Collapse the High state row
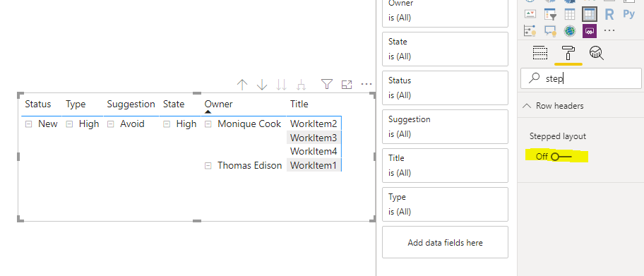This screenshot has width=644, height=276. pos(167,124)
